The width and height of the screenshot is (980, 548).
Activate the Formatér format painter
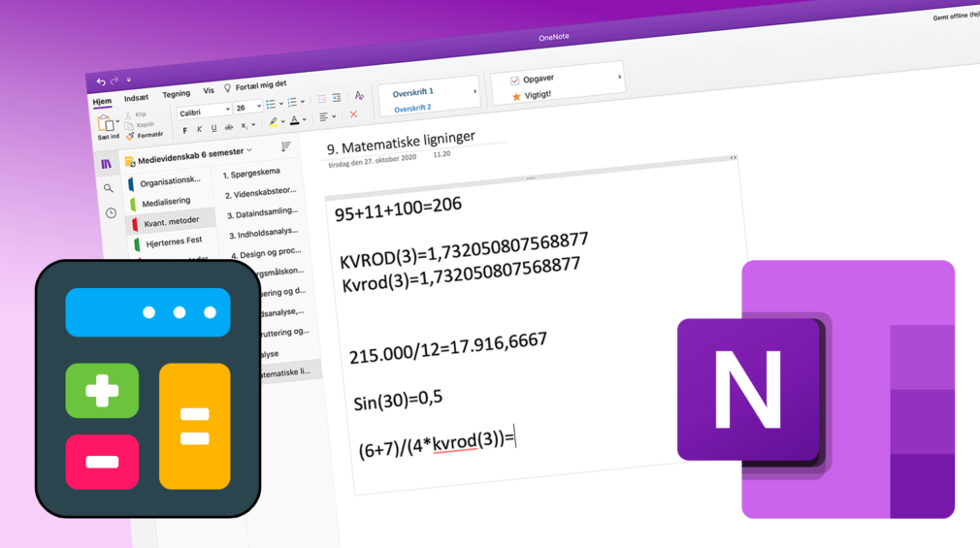(x=145, y=135)
